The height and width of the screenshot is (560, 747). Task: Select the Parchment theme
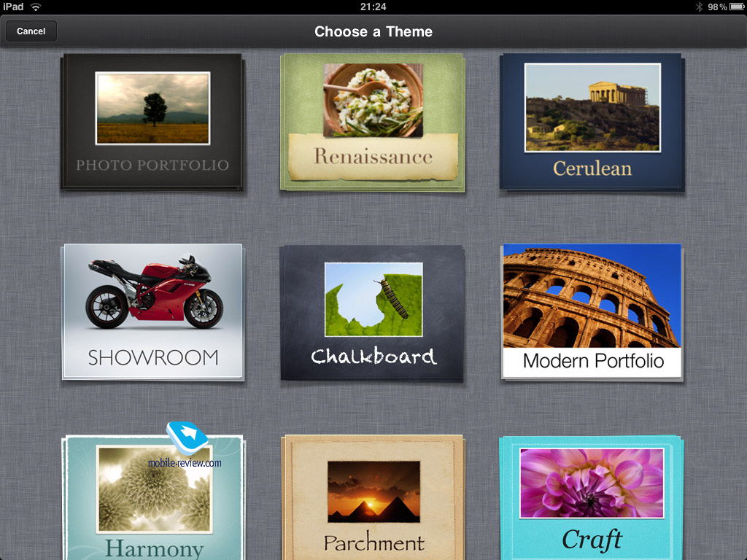pos(373,497)
